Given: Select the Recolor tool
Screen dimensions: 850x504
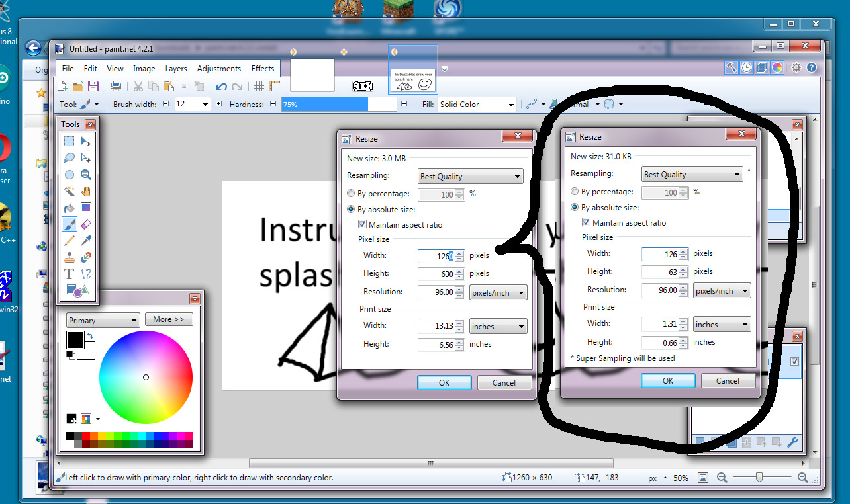Looking at the screenshot, I should (86, 257).
